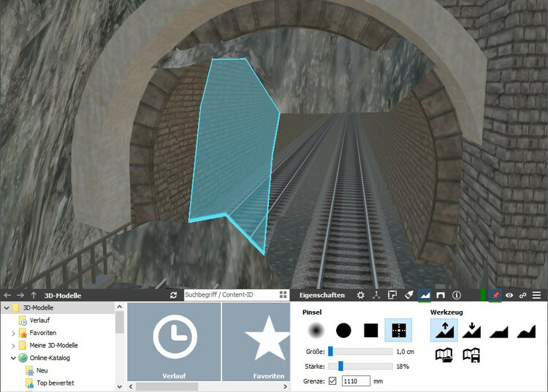
Task: Click the Stärke slider track
Action: tap(360, 366)
